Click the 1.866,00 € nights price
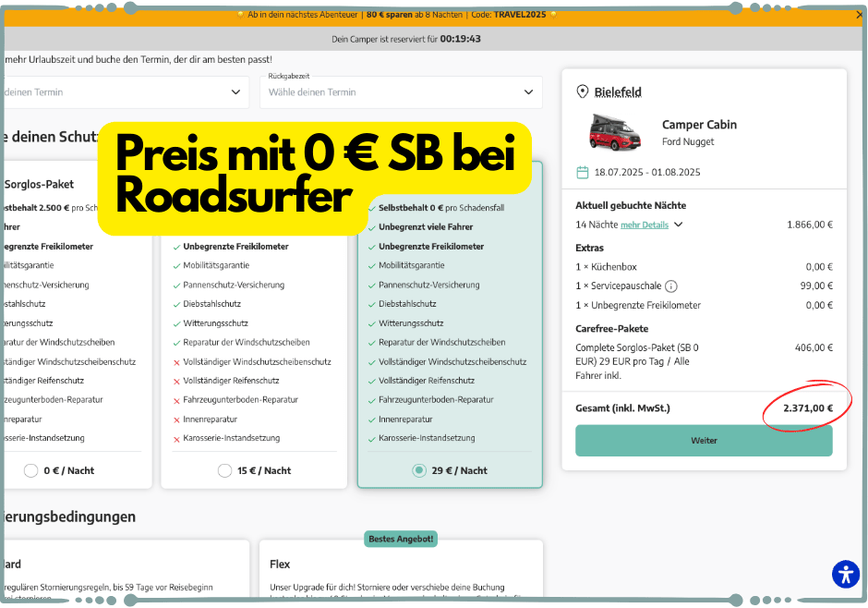Image resolution: width=868 pixels, height=608 pixels. click(809, 225)
